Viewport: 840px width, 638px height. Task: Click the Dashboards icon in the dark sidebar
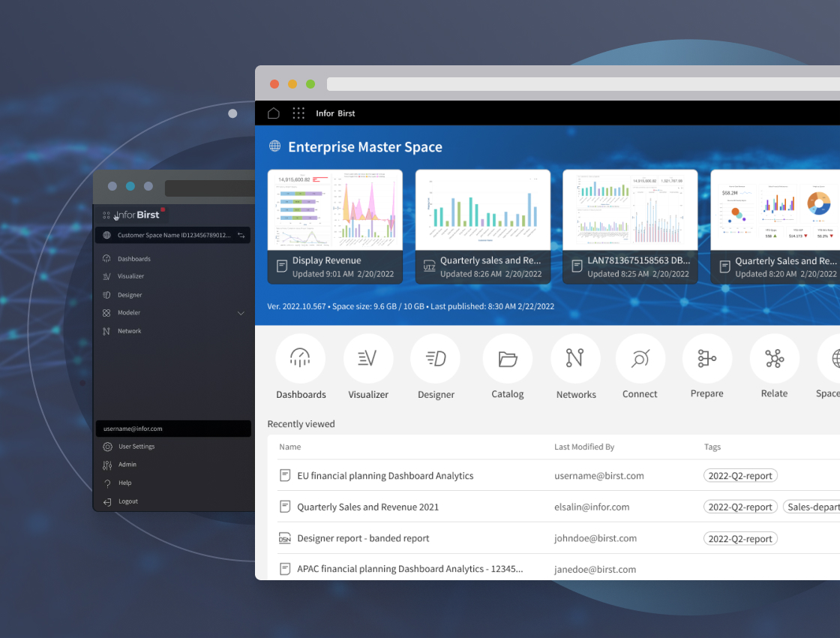(x=106, y=258)
